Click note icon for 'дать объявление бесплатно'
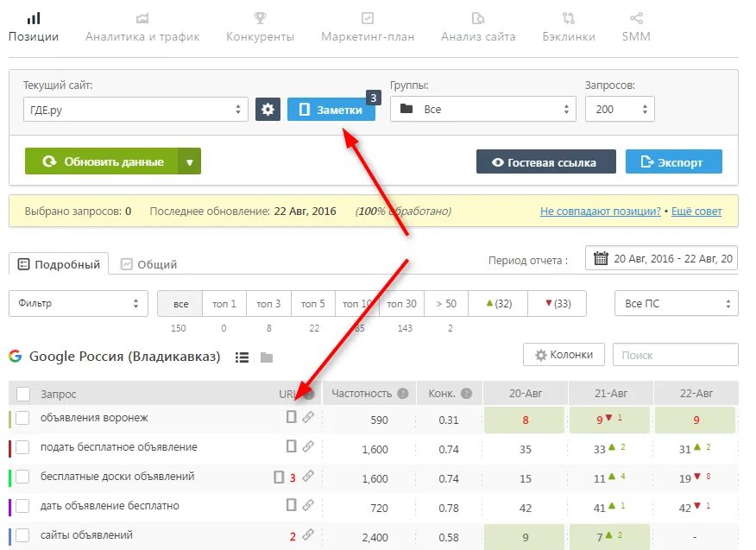This screenshot has width=756, height=550. coord(291,504)
